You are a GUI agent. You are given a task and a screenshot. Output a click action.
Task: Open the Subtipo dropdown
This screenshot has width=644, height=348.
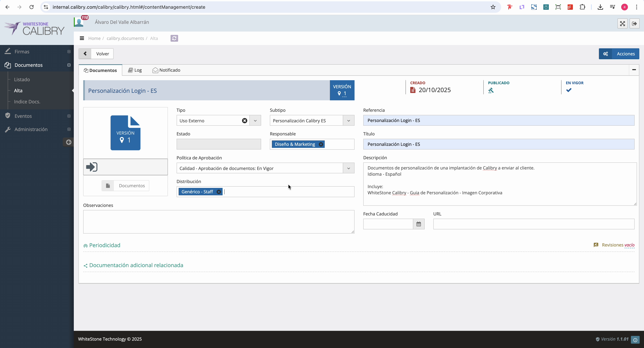click(348, 120)
